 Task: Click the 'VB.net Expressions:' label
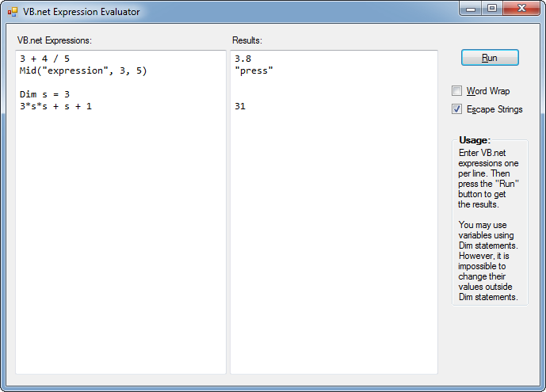click(x=55, y=40)
